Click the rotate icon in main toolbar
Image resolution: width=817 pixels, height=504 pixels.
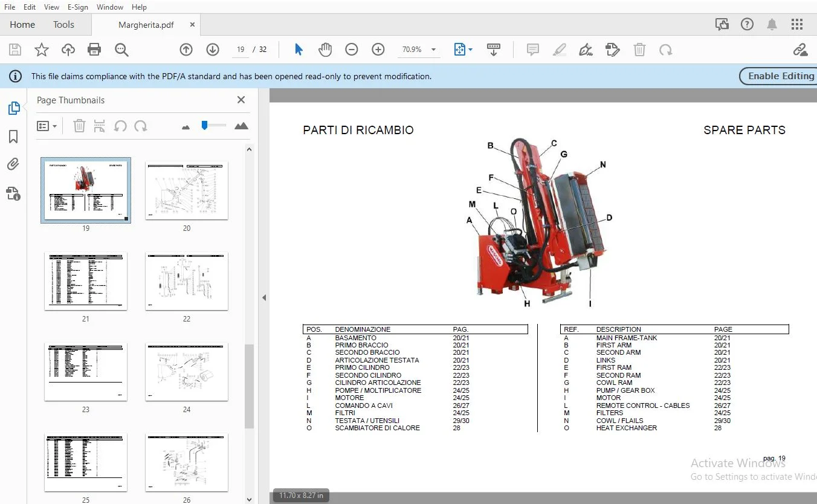pos(666,50)
